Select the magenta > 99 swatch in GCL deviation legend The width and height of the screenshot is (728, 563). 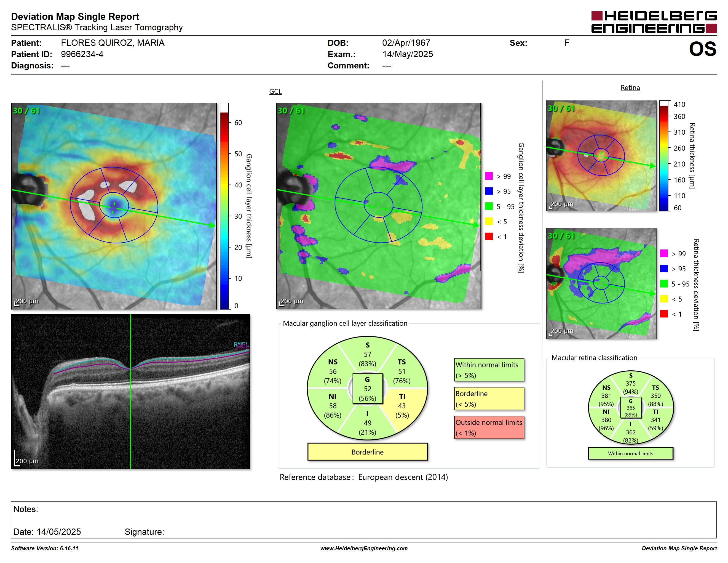[x=489, y=176]
